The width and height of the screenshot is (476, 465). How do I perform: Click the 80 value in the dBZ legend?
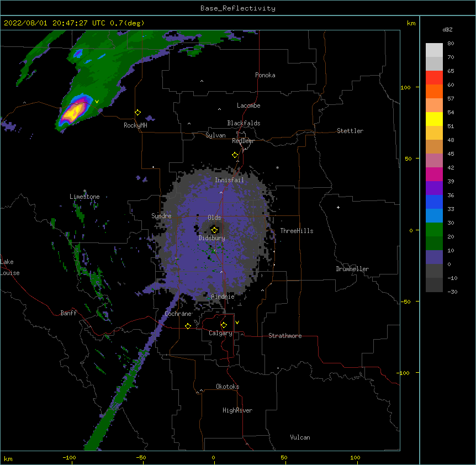(x=451, y=44)
